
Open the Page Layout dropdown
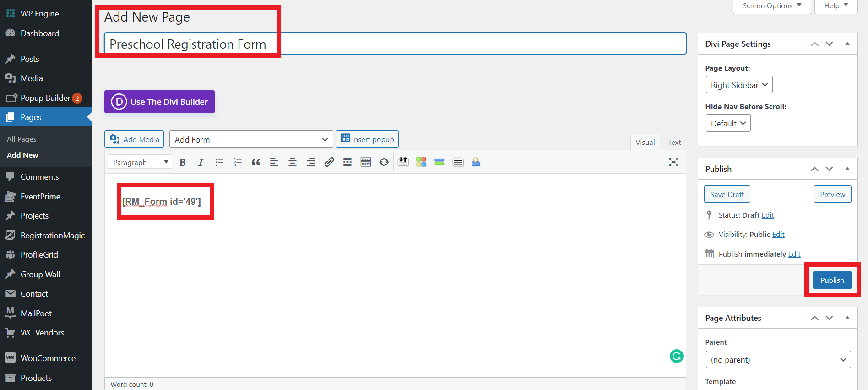click(x=739, y=85)
